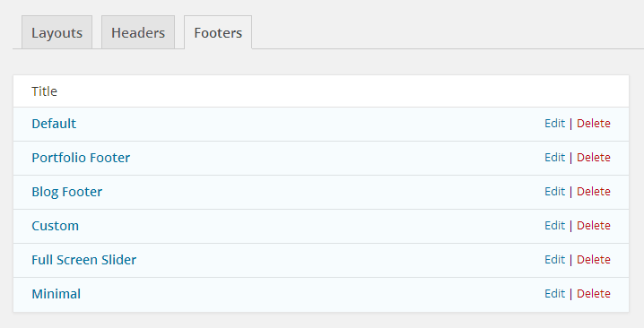This screenshot has height=328, width=644.
Task: Select the Footers tab
Action: [218, 32]
